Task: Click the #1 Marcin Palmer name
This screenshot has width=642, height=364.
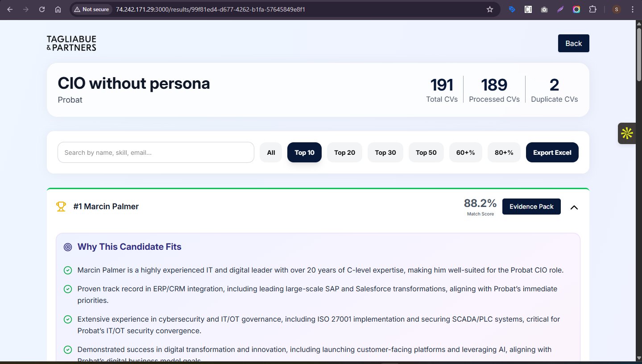Action: pyautogui.click(x=106, y=207)
